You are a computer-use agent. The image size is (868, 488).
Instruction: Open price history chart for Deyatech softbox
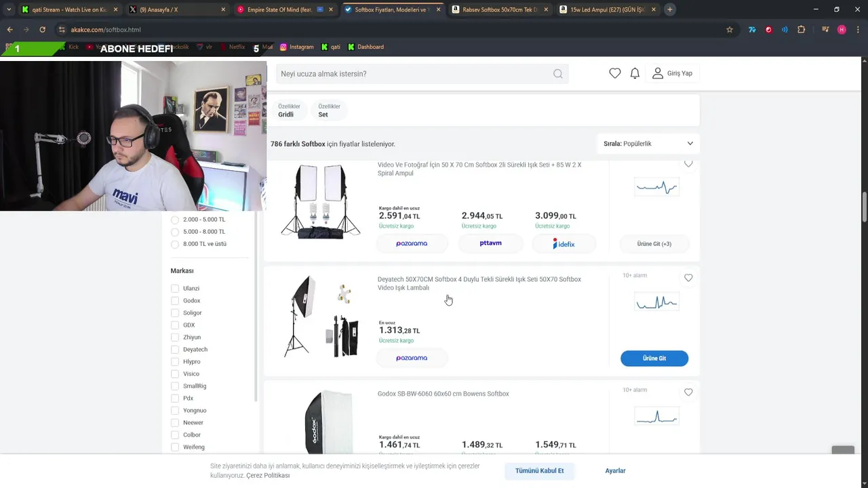[656, 302]
